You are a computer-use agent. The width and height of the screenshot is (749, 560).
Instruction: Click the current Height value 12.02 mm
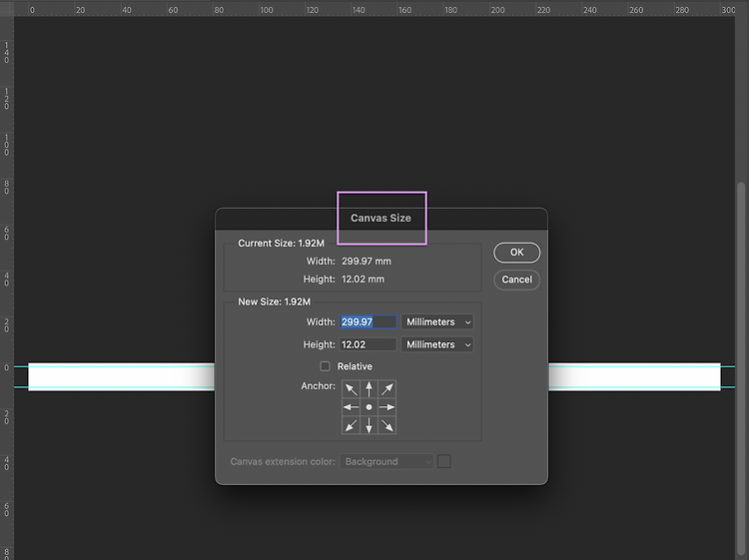[x=363, y=280]
